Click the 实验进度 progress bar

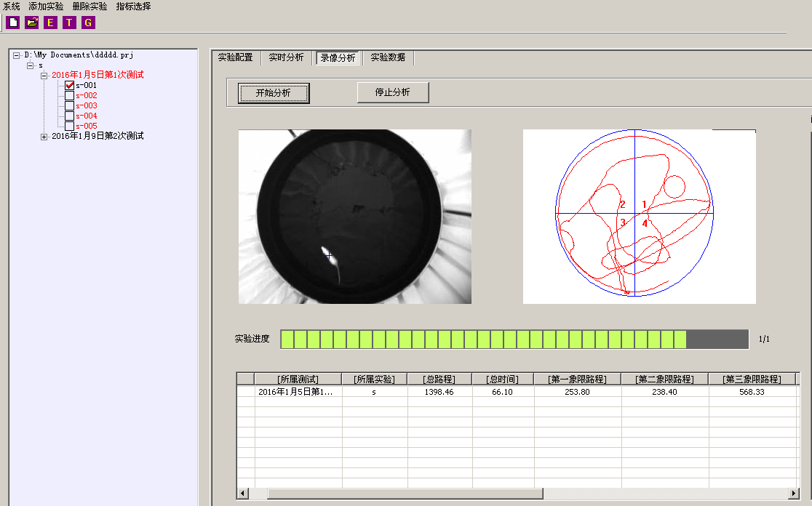(514, 339)
